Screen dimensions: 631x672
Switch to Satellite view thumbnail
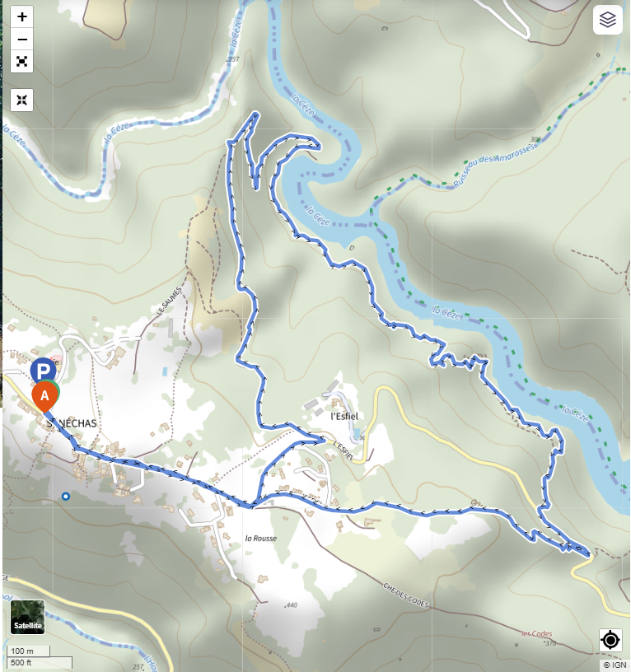(27, 617)
